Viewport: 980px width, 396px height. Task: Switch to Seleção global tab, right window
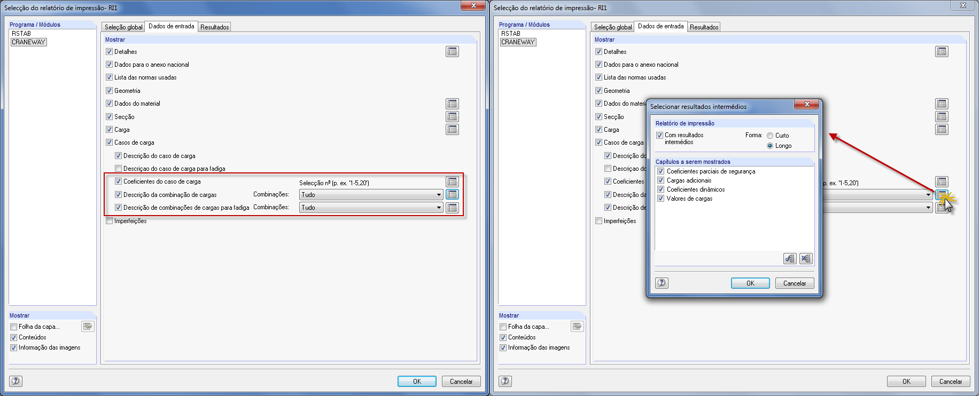tap(613, 27)
